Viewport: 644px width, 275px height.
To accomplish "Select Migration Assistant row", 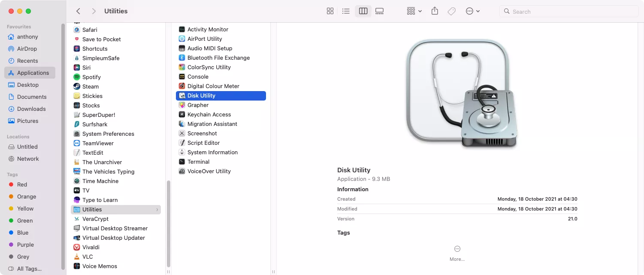I will tap(221, 124).
